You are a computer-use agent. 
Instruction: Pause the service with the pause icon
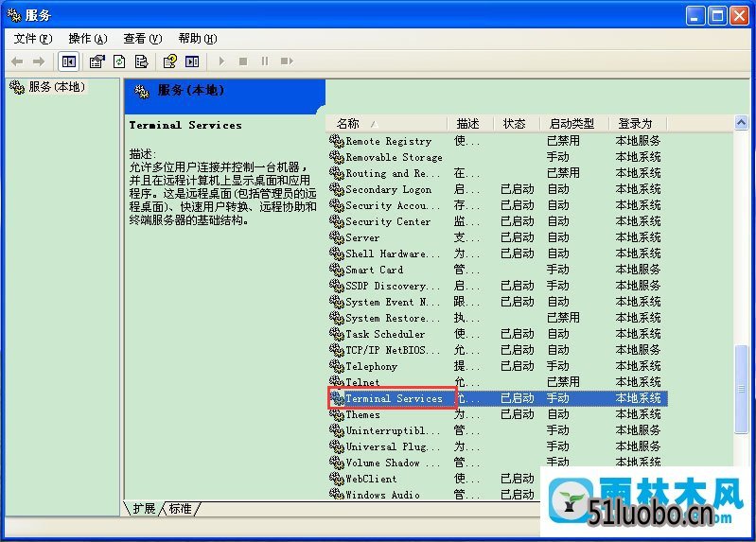tap(265, 61)
